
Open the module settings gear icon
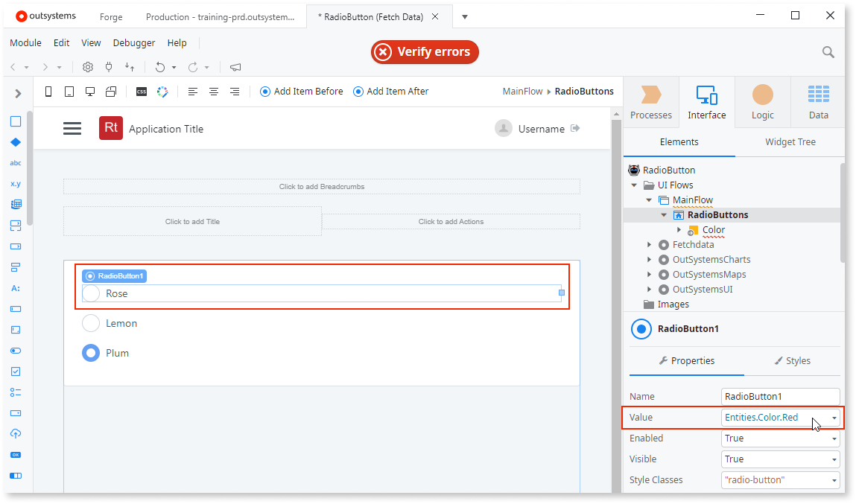pyautogui.click(x=87, y=67)
